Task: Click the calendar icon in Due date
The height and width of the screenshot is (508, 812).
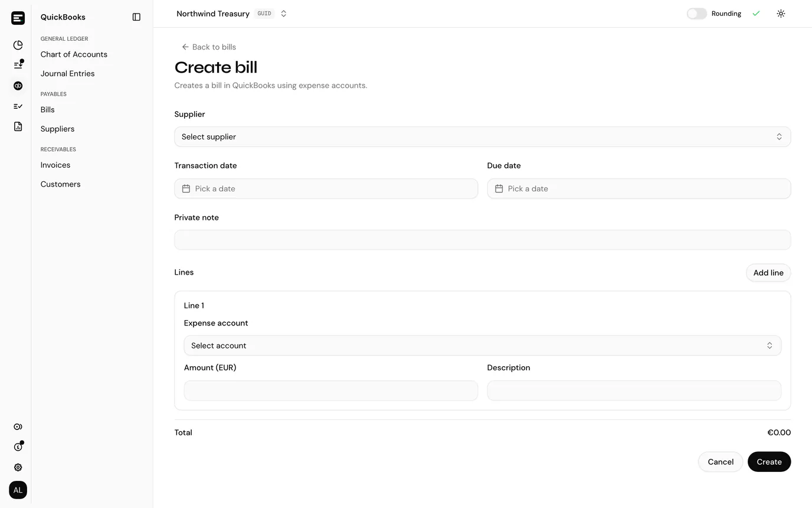Action: [499, 188]
